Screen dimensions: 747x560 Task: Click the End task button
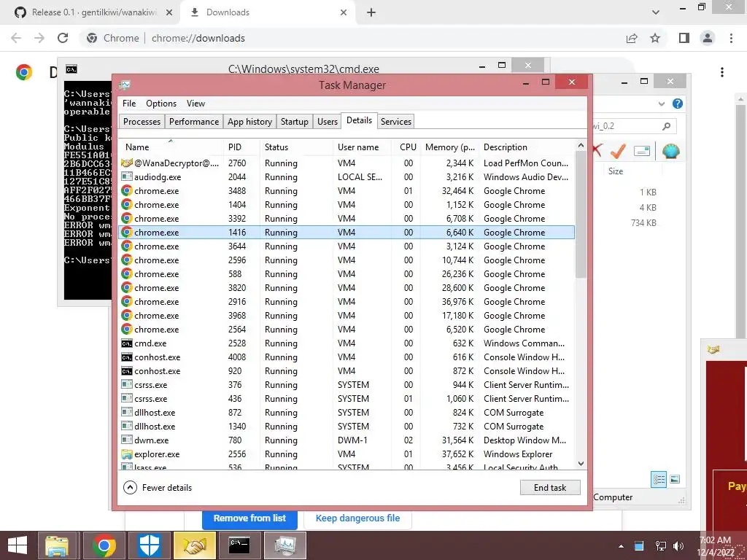(550, 487)
